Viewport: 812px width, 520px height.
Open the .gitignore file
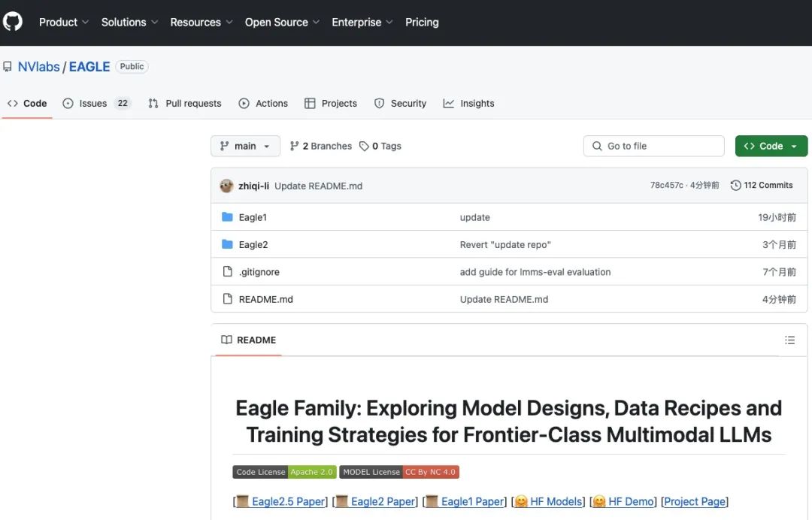tap(259, 272)
